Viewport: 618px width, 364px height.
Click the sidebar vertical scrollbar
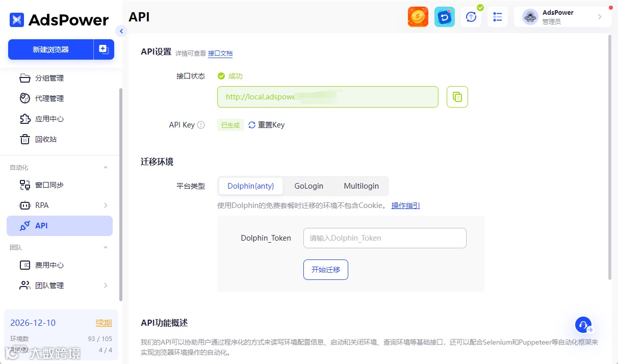point(121,195)
